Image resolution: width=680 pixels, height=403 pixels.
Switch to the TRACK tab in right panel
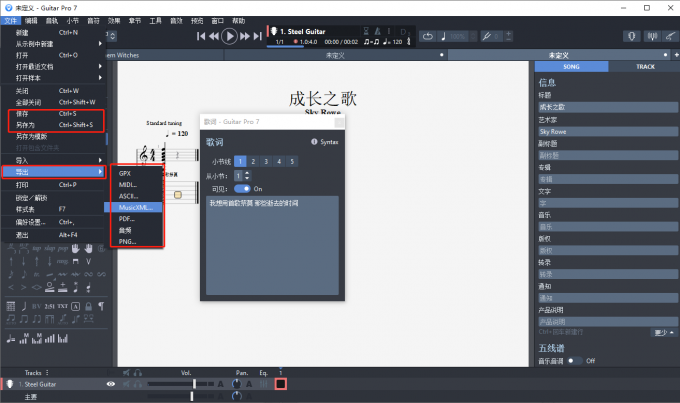(x=644, y=66)
